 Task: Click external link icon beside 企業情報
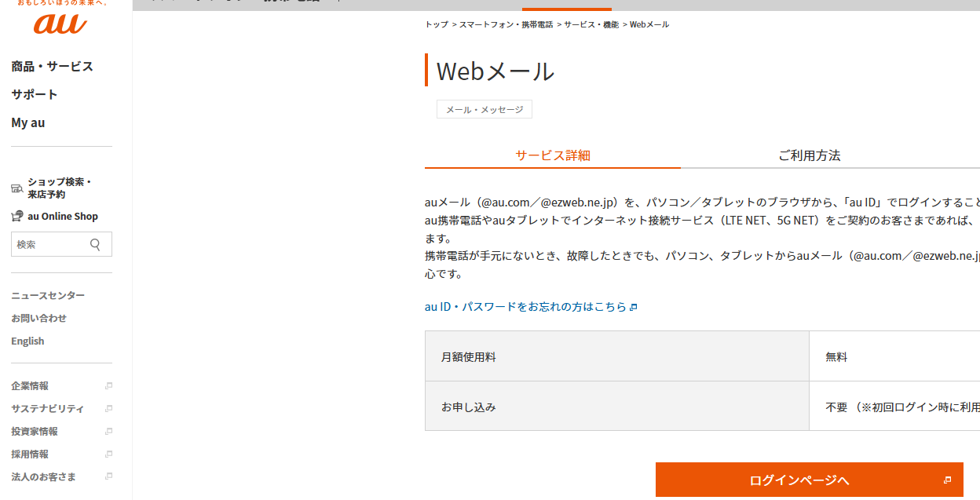coord(108,386)
